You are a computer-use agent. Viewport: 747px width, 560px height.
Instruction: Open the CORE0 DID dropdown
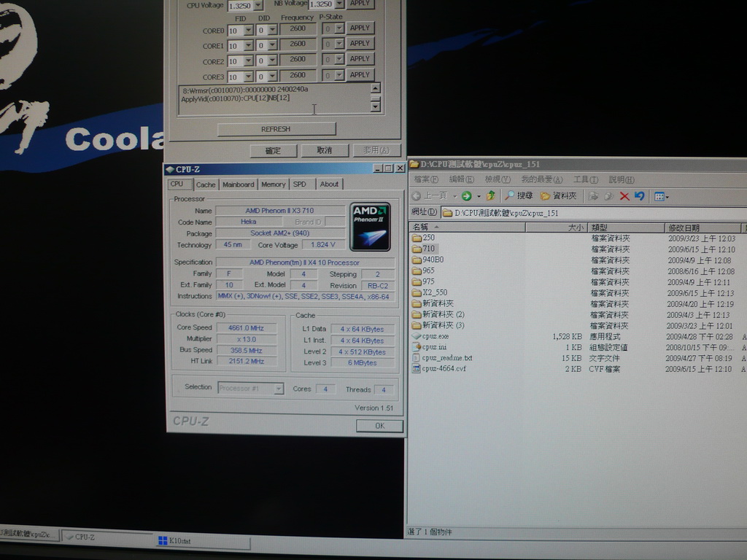pyautogui.click(x=272, y=30)
